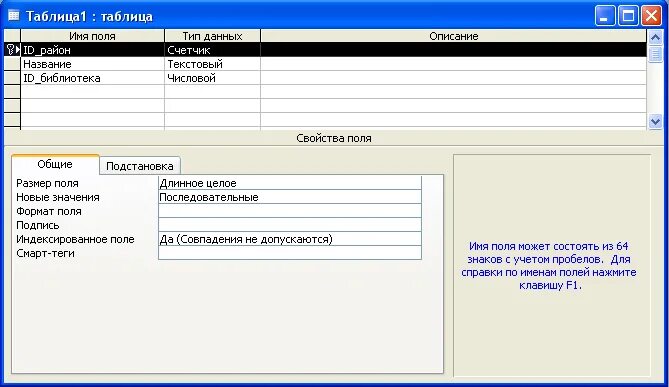Viewport: 669px width, 387px height.
Task: Click the scroll down arrow of field grid
Action: (x=655, y=122)
